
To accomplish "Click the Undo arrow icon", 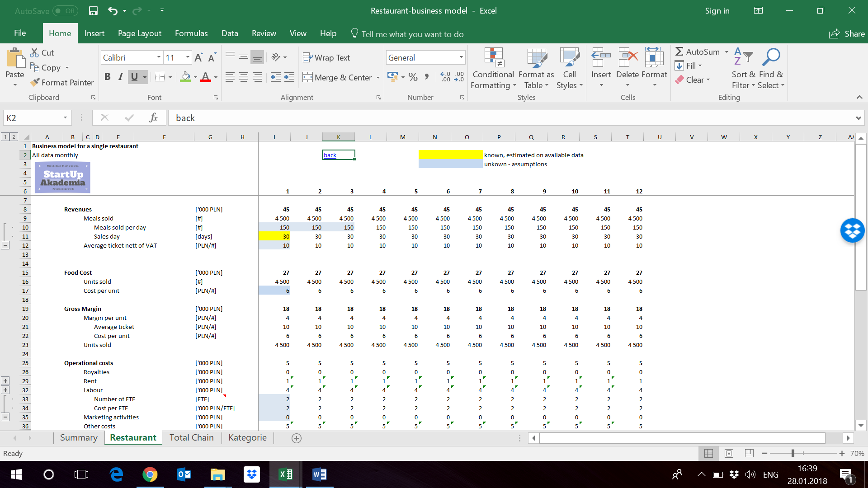I will [113, 10].
